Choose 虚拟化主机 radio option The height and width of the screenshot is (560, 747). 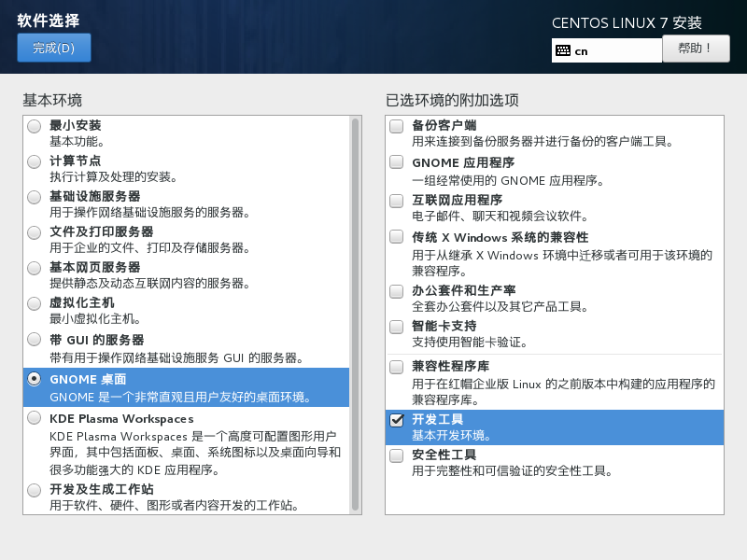[x=35, y=304]
